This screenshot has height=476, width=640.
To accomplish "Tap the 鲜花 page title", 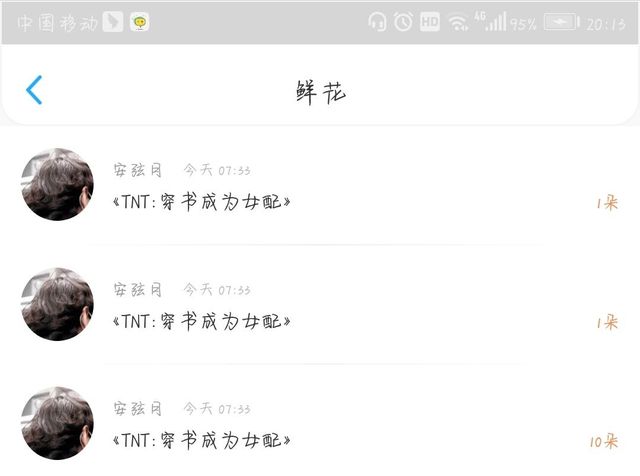I will 321,92.
